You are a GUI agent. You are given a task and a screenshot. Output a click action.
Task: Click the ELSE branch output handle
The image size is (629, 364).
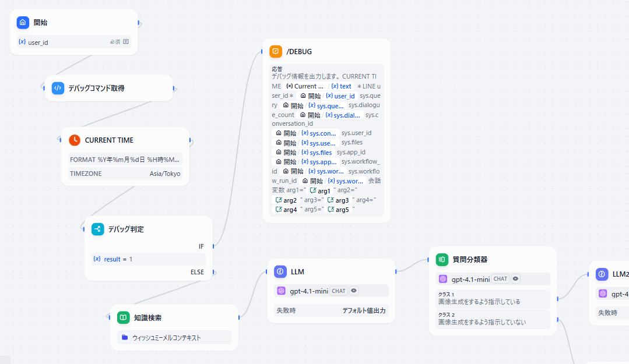pyautogui.click(x=214, y=272)
